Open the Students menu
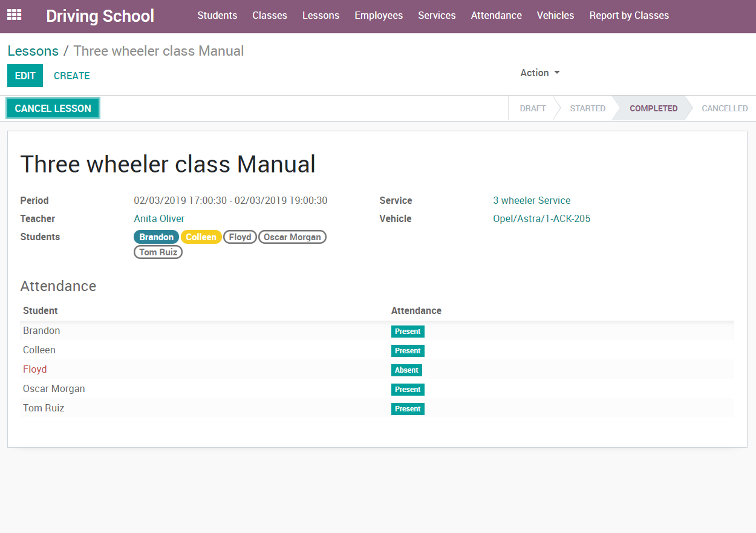 click(x=217, y=16)
